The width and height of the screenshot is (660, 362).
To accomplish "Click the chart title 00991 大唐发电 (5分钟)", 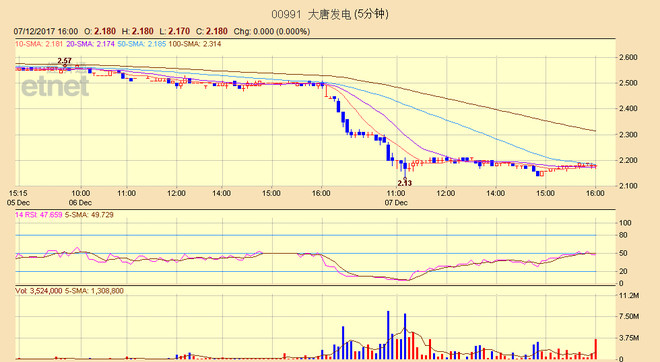I will [330, 14].
